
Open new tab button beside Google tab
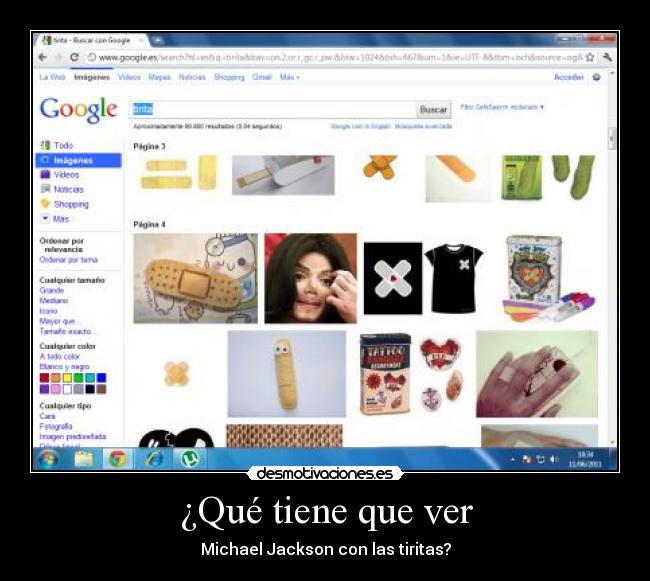158,40
